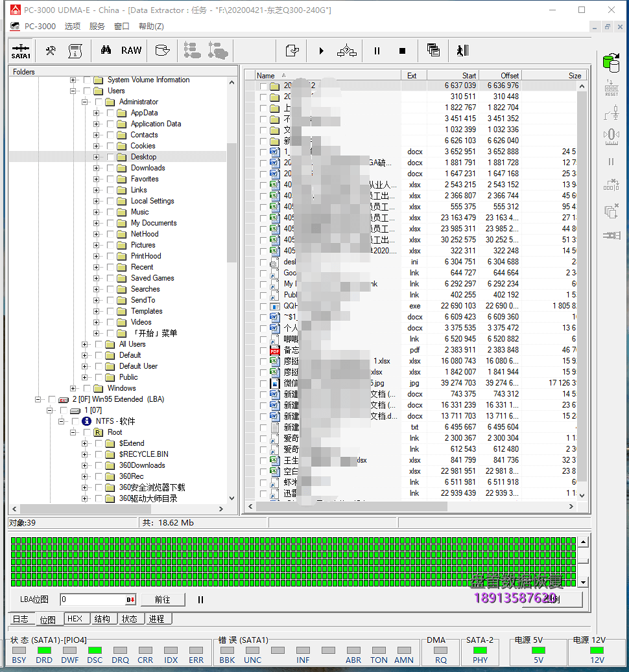Click the stop toolbar button
The image size is (629, 672).
[402, 51]
